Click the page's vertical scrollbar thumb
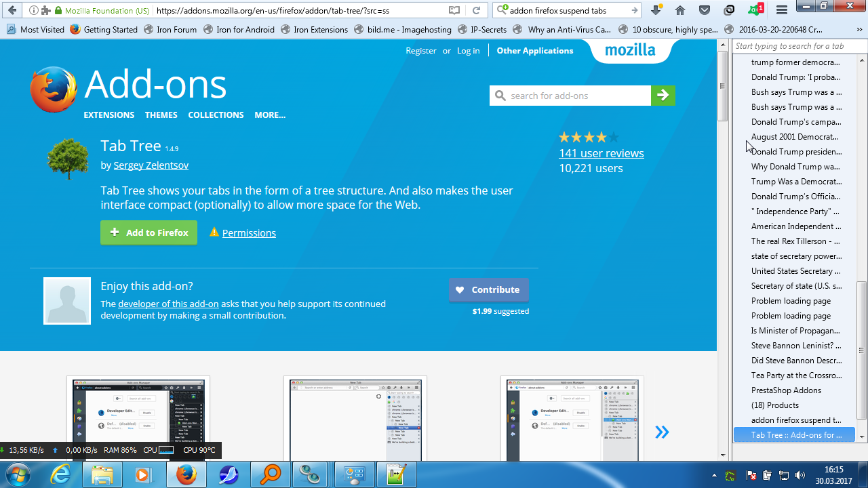868x488 pixels. [x=723, y=87]
